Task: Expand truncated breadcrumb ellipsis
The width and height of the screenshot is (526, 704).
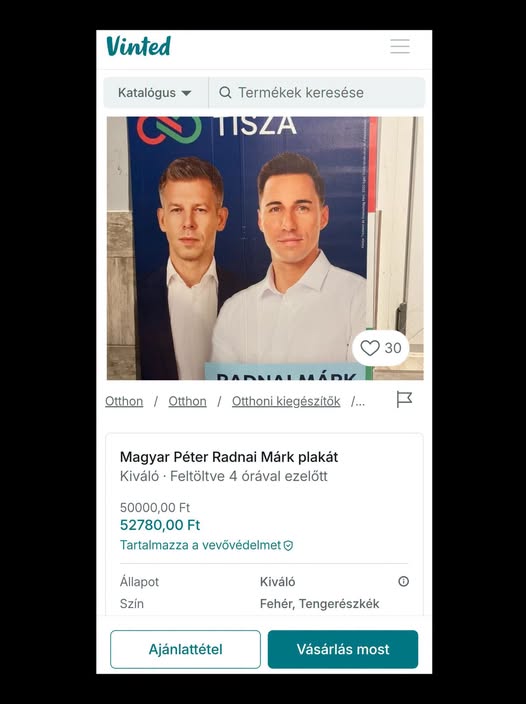Action: pyautogui.click(x=358, y=401)
